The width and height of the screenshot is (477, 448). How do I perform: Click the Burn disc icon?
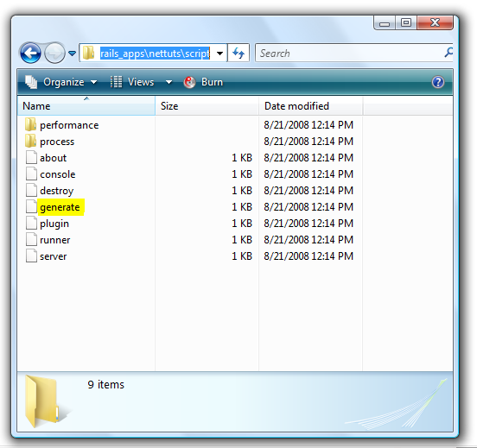pyautogui.click(x=189, y=82)
